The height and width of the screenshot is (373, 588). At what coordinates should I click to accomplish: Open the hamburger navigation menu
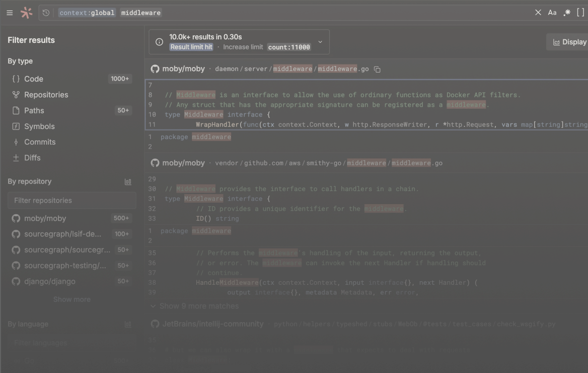tap(10, 13)
